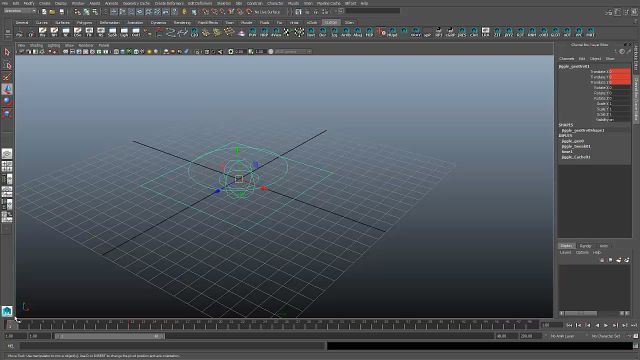Click the move layer up icon
This screenshot has height=360, width=640.
(602, 260)
